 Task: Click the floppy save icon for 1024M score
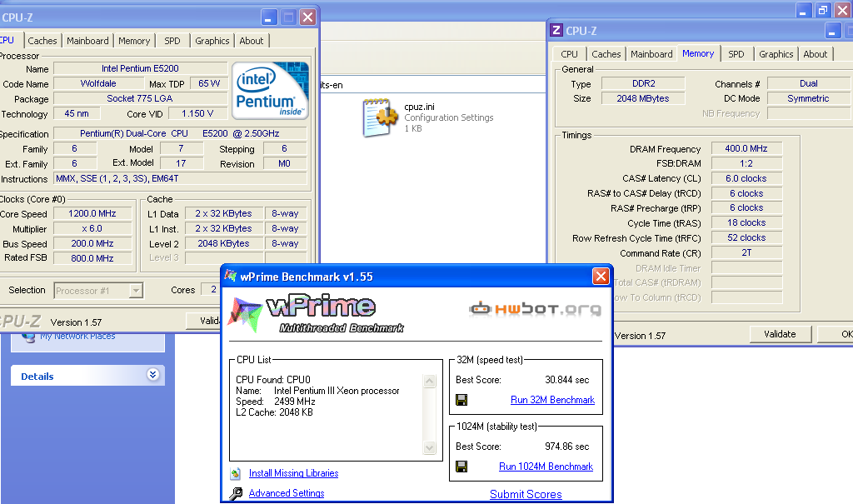pos(461,467)
